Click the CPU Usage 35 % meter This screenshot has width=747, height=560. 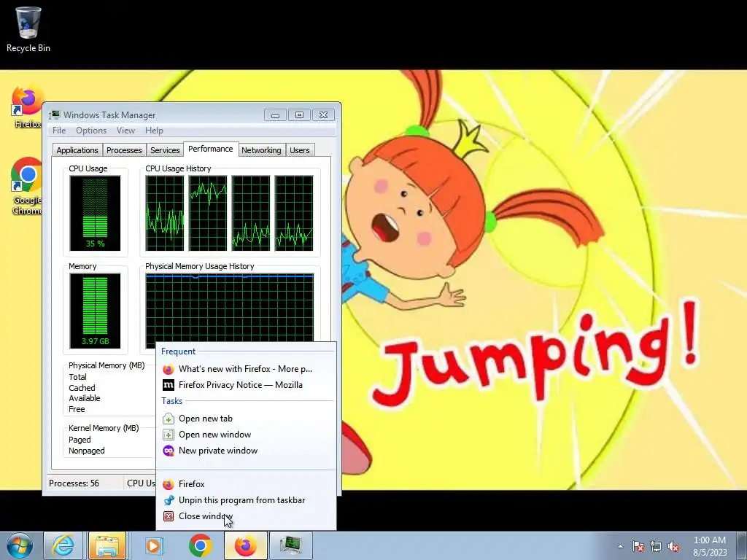[x=95, y=213]
